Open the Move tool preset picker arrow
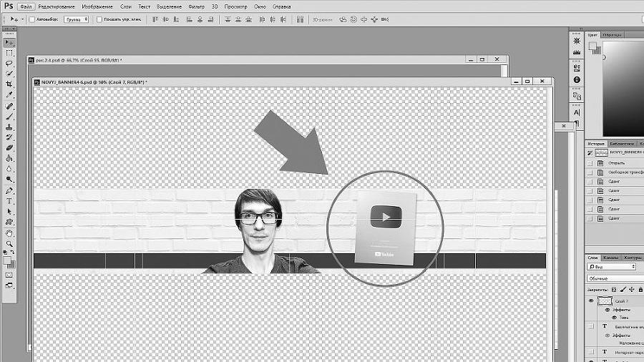This screenshot has height=362, width=644. point(22,19)
